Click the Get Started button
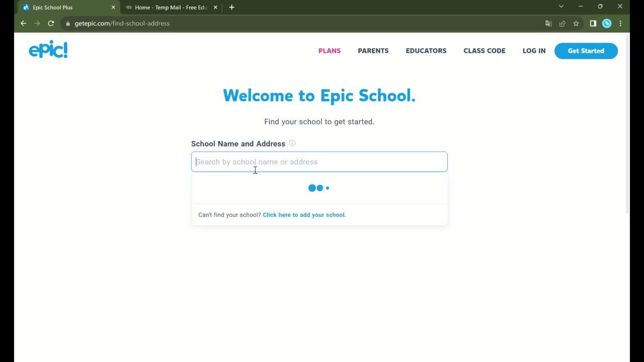The image size is (644, 362). click(x=586, y=51)
